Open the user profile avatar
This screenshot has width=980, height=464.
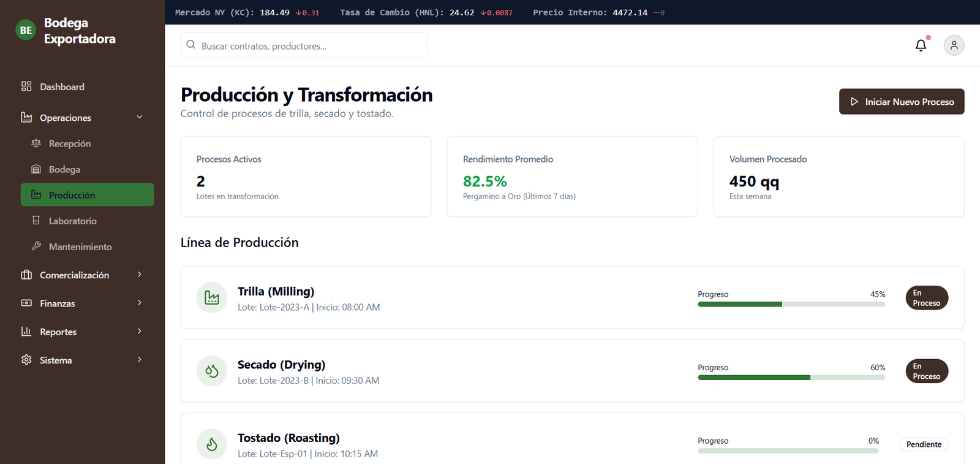954,45
